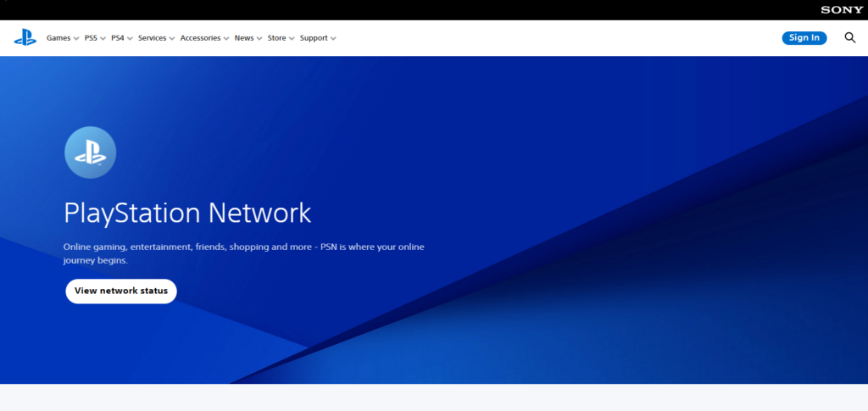Expand the chevron next to News
Viewport: 868px width, 411px height.
(259, 39)
